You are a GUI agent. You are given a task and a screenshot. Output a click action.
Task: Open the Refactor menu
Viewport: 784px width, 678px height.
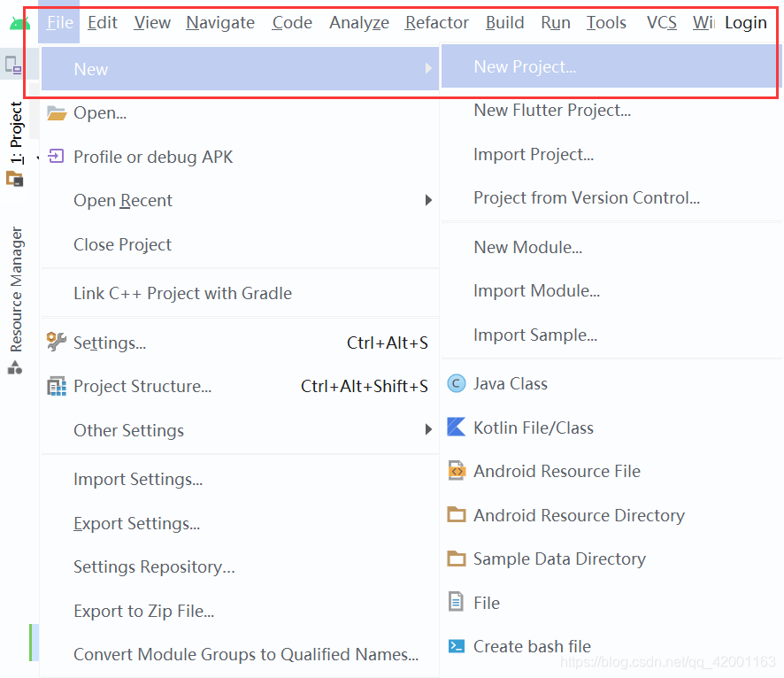click(437, 22)
